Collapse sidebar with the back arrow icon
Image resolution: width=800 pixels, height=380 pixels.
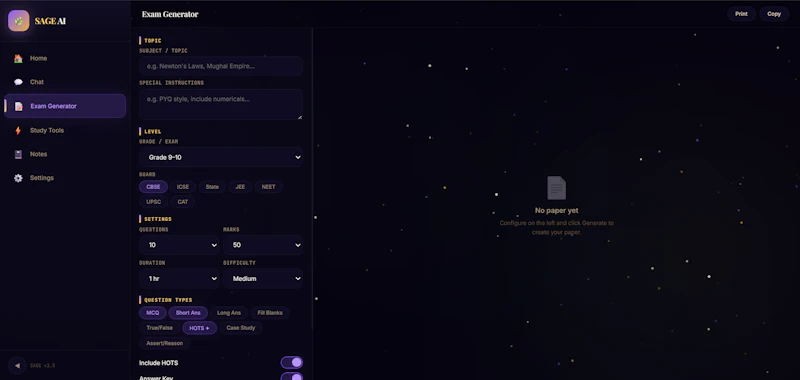[x=17, y=365]
